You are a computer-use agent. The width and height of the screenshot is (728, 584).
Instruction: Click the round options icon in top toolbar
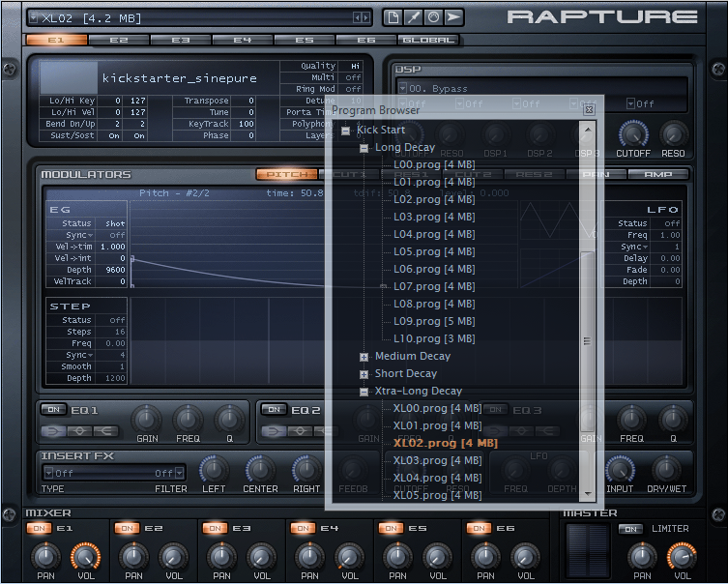pyautogui.click(x=433, y=17)
